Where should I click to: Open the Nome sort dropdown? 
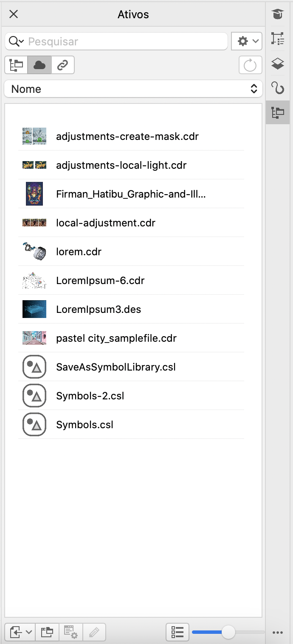133,89
